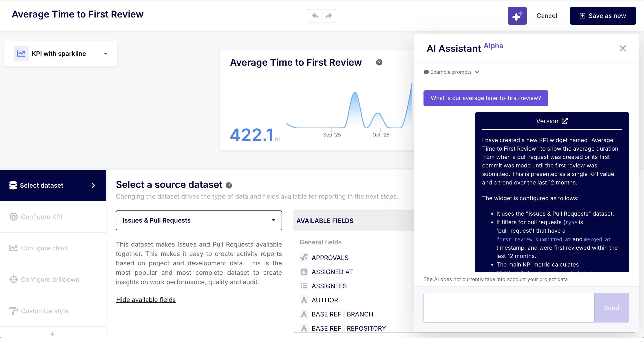Click help icon next to source dataset heading
The width and height of the screenshot is (644, 338).
(229, 185)
